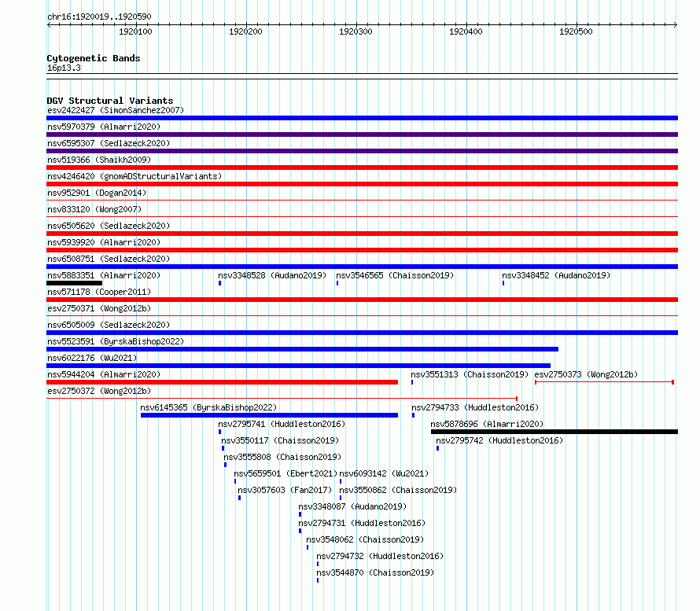Click the blue bar under nsv6505009

362,333
